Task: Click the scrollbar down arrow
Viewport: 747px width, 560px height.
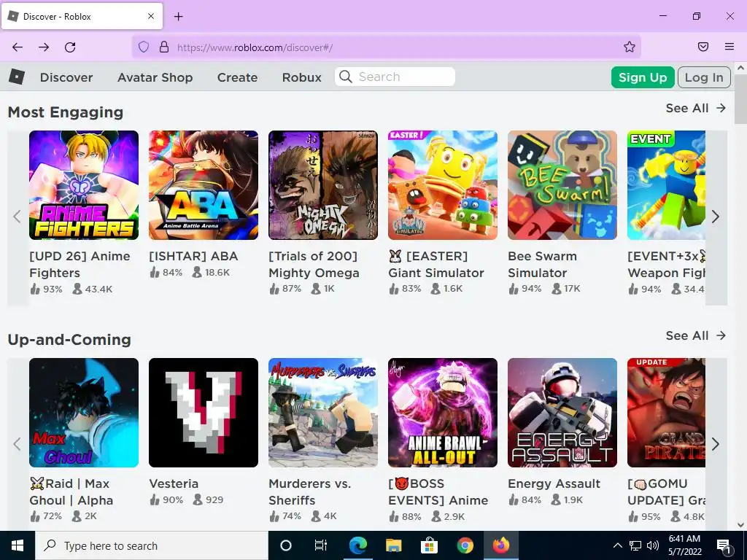Action: click(x=741, y=525)
